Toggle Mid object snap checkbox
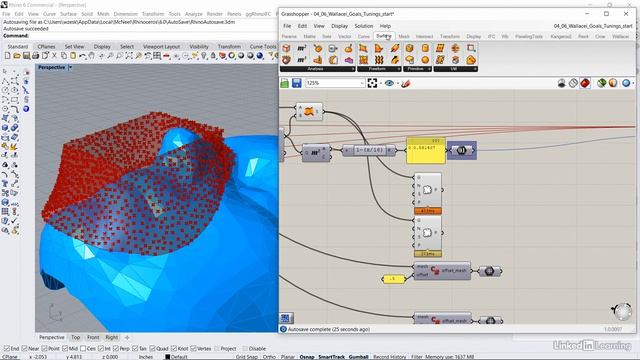This screenshot has width=640, height=360. 65,349
